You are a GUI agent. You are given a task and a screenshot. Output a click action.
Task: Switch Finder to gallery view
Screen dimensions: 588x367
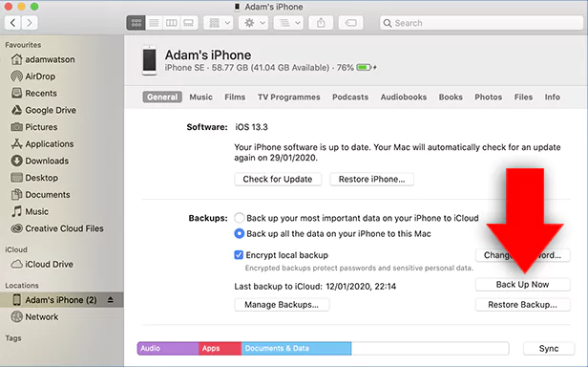coord(189,23)
